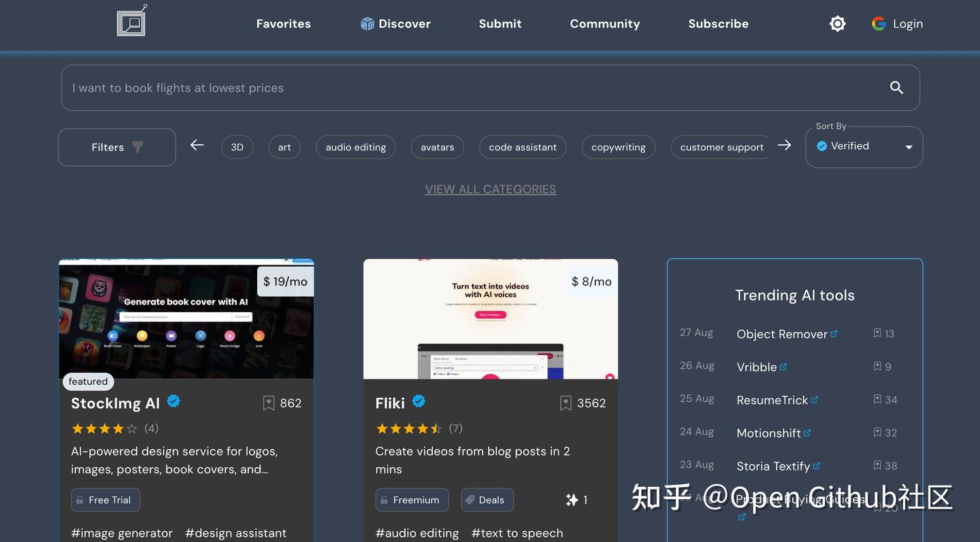Open the Subscribe page
This screenshot has height=542, width=980.
pyautogui.click(x=718, y=24)
